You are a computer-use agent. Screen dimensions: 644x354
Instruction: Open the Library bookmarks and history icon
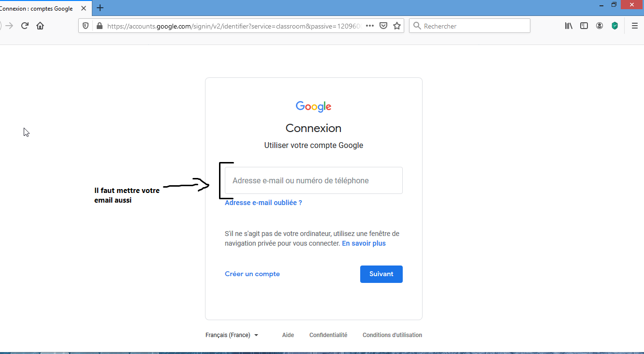coord(569,26)
